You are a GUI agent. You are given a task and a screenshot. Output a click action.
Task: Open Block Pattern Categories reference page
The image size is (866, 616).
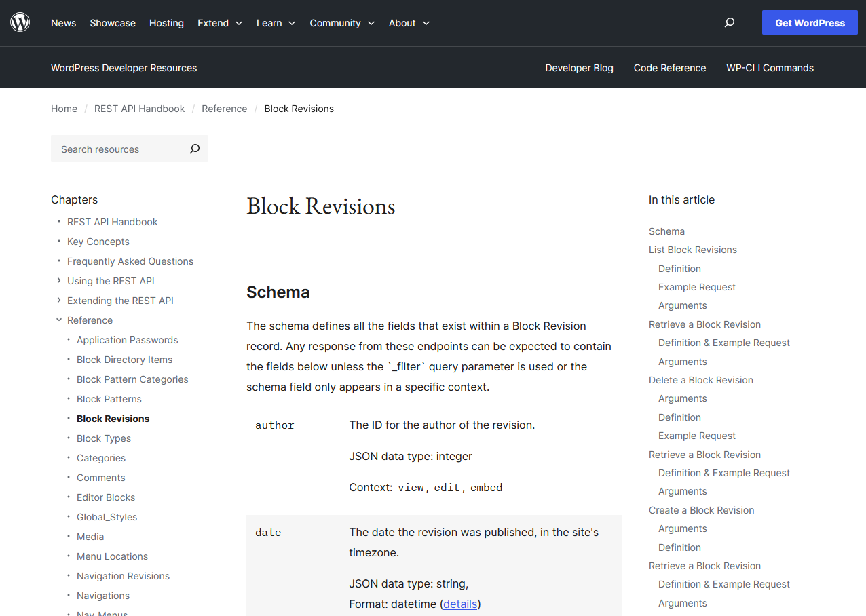pyautogui.click(x=132, y=379)
